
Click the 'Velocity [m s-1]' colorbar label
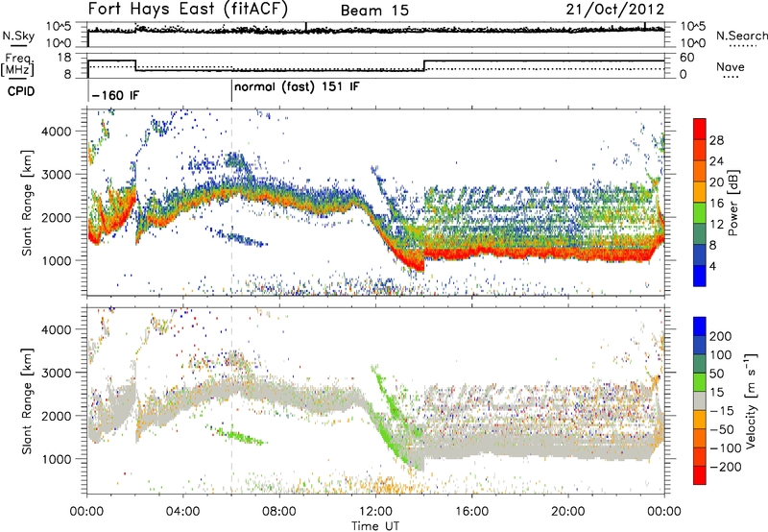pyautogui.click(x=750, y=400)
